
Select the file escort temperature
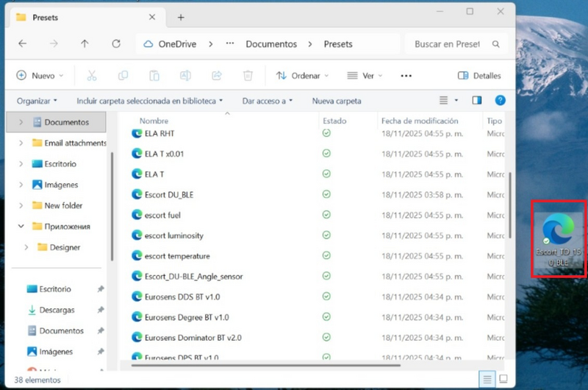pyautogui.click(x=177, y=256)
